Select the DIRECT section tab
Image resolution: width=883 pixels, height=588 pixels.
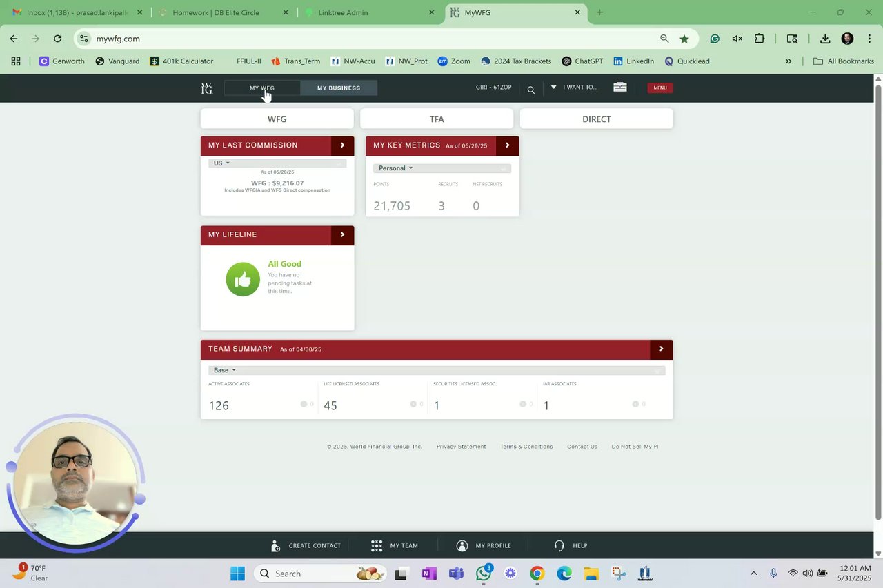[x=597, y=119]
